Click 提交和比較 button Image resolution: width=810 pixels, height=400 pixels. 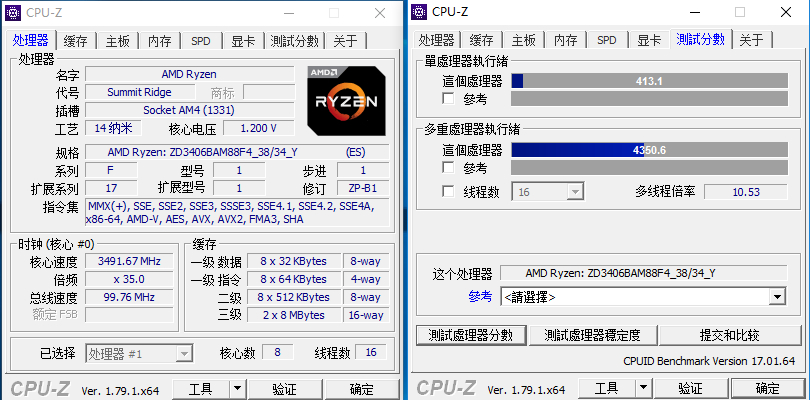coord(730,335)
